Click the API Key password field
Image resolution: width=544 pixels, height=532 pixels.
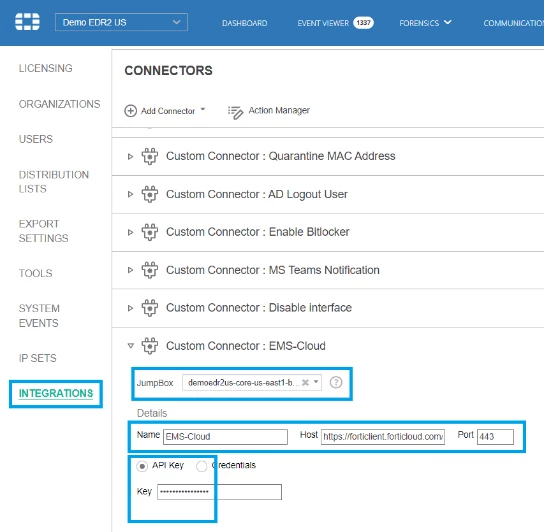219,492
